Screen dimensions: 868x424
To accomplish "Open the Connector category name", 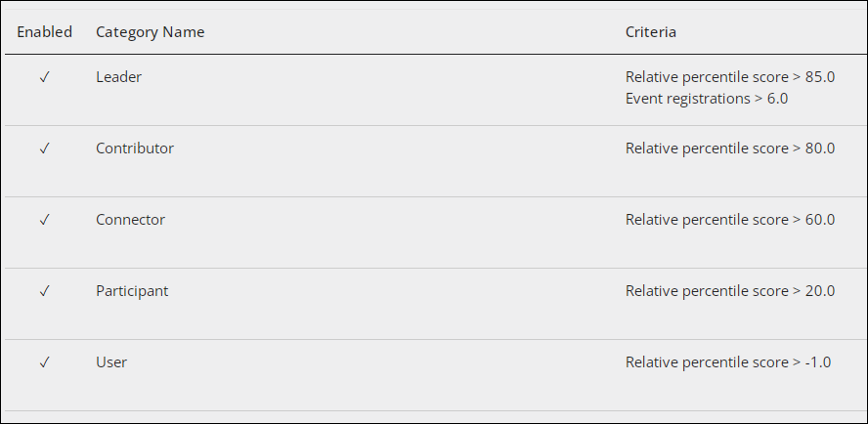I will pyautogui.click(x=130, y=220).
